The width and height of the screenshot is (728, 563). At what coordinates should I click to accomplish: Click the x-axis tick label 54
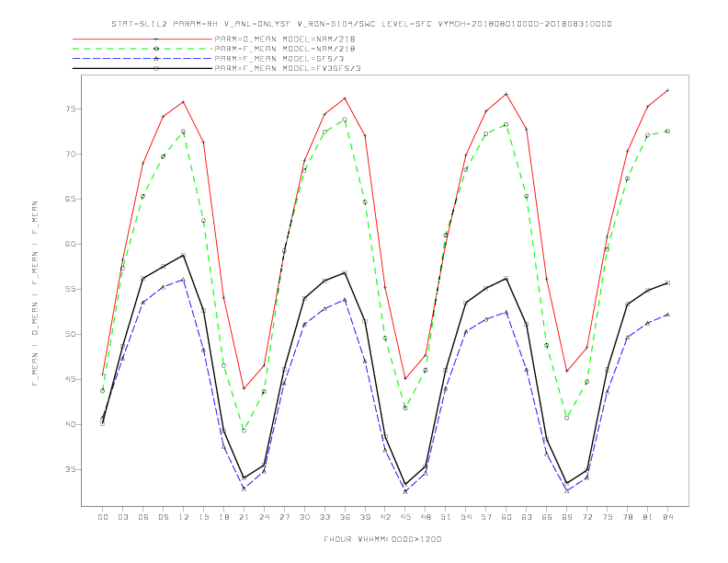(x=466, y=517)
